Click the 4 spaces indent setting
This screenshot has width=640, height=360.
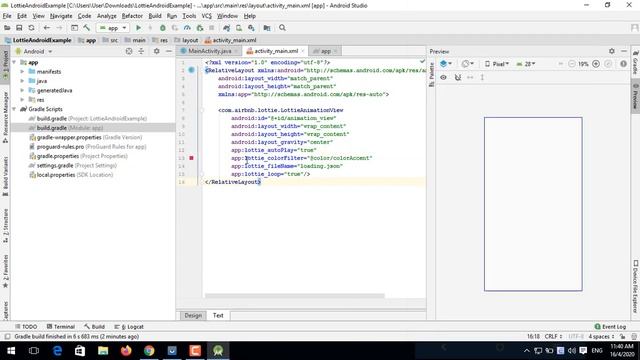[601, 336]
